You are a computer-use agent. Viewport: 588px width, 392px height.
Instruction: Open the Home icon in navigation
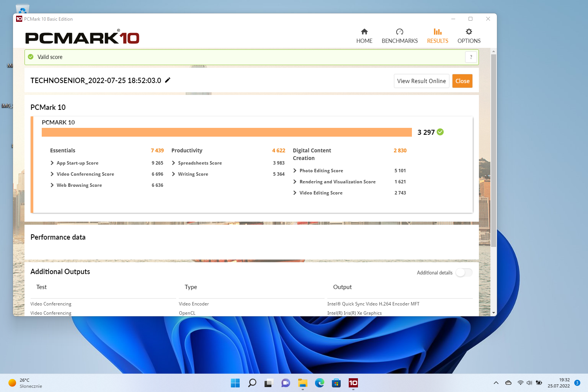(364, 32)
